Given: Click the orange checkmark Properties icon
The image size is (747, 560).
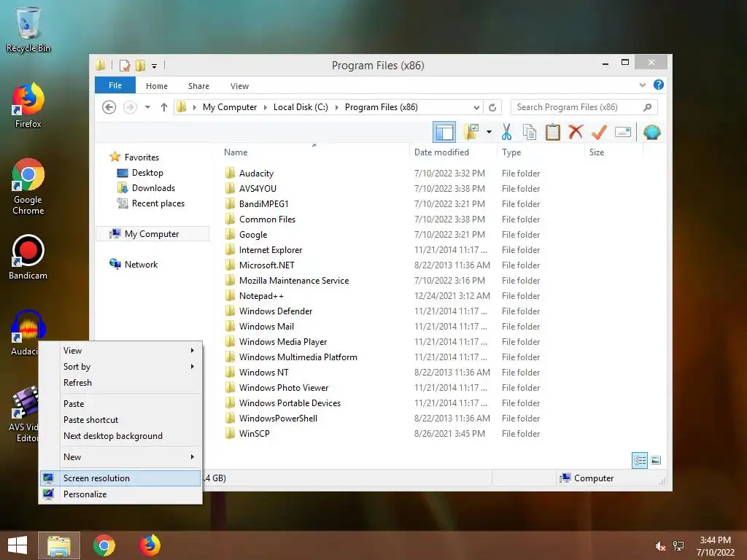Looking at the screenshot, I should [x=599, y=132].
